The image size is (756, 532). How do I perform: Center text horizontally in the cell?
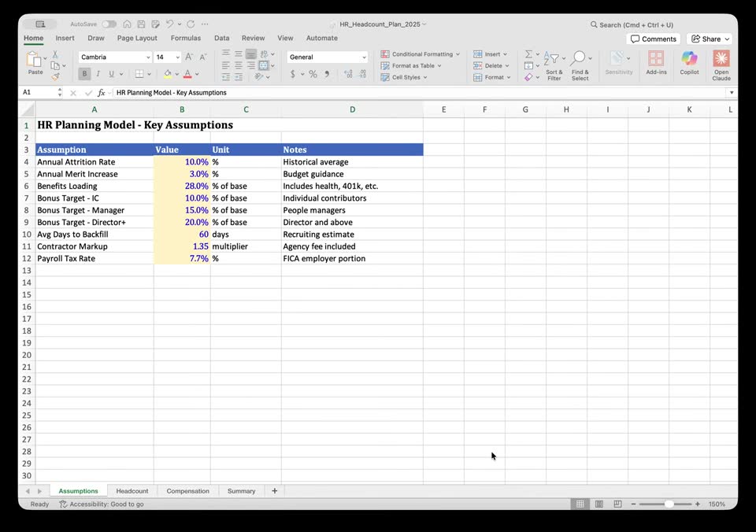coord(239,65)
